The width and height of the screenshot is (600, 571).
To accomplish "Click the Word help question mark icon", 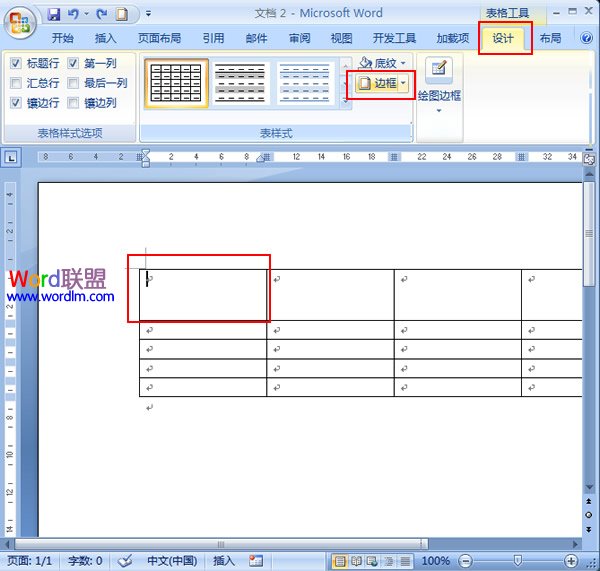I will (586, 39).
